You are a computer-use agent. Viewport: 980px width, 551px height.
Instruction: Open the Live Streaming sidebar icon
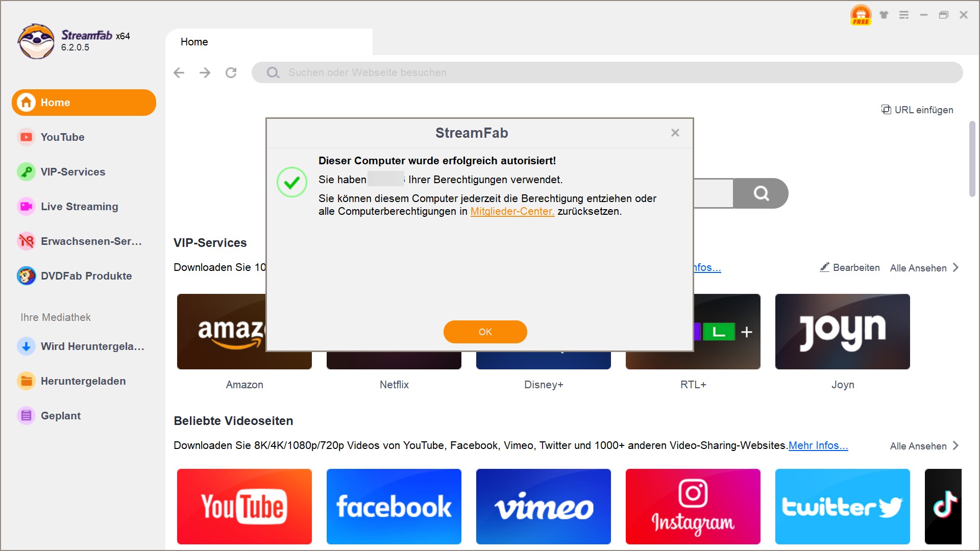(x=26, y=207)
